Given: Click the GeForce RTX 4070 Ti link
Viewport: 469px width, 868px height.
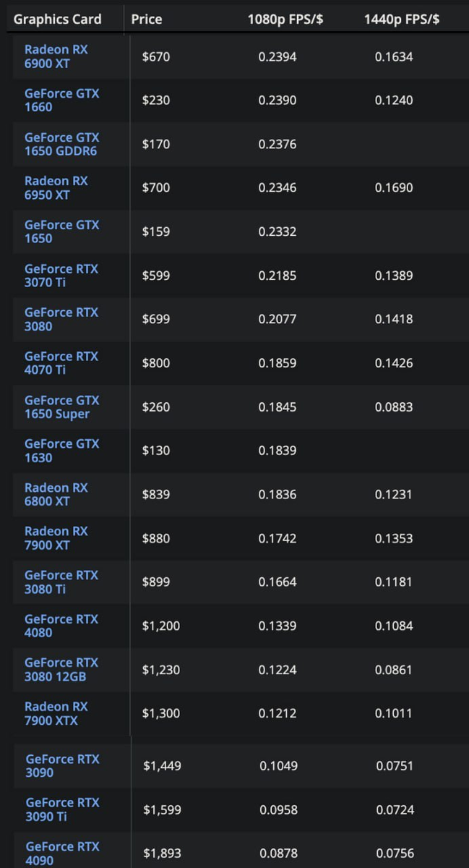Looking at the screenshot, I should click(61, 363).
